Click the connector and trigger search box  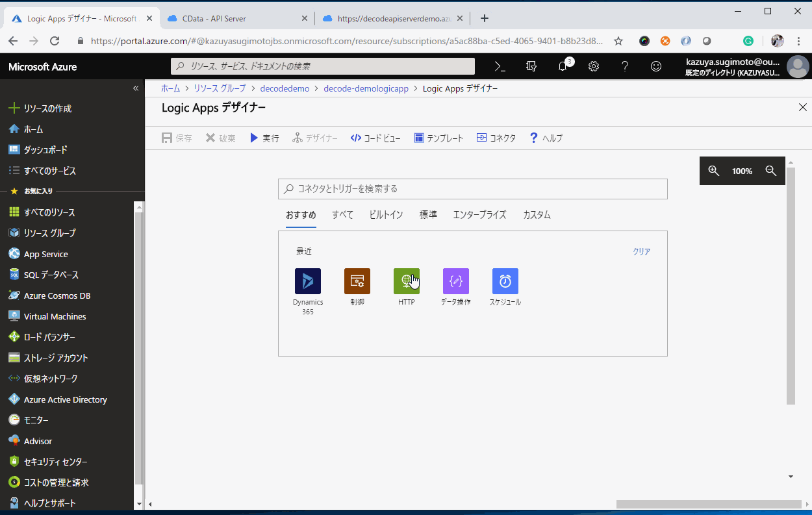point(473,188)
